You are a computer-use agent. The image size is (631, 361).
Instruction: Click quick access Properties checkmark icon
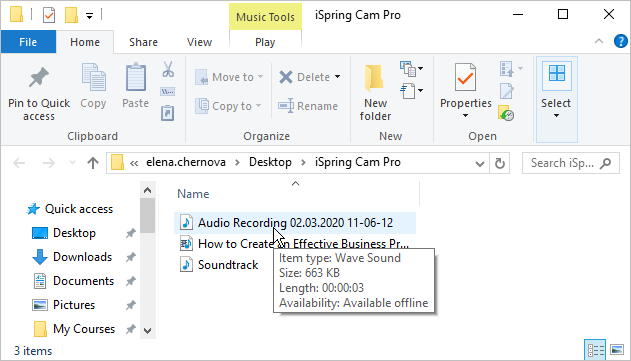point(49,15)
